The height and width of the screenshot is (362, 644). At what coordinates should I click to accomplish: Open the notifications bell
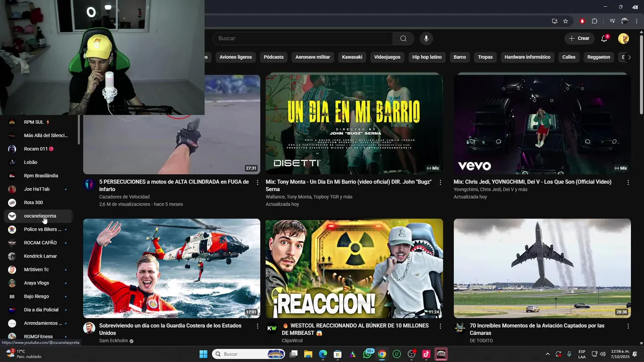coord(604,39)
